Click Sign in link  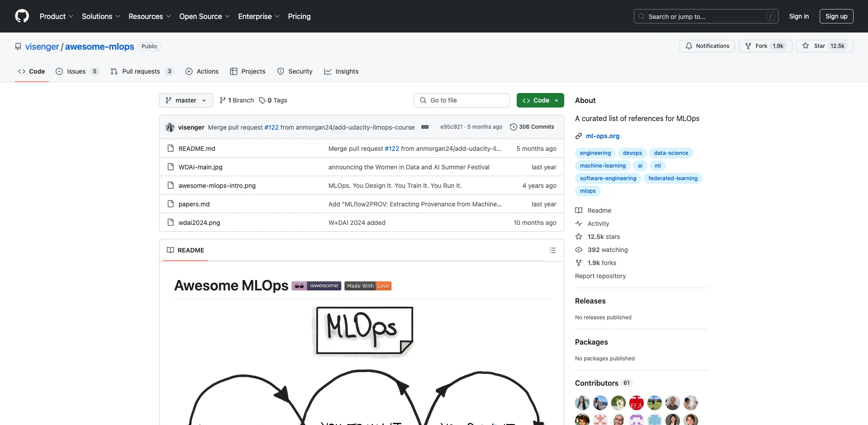pyautogui.click(x=799, y=16)
